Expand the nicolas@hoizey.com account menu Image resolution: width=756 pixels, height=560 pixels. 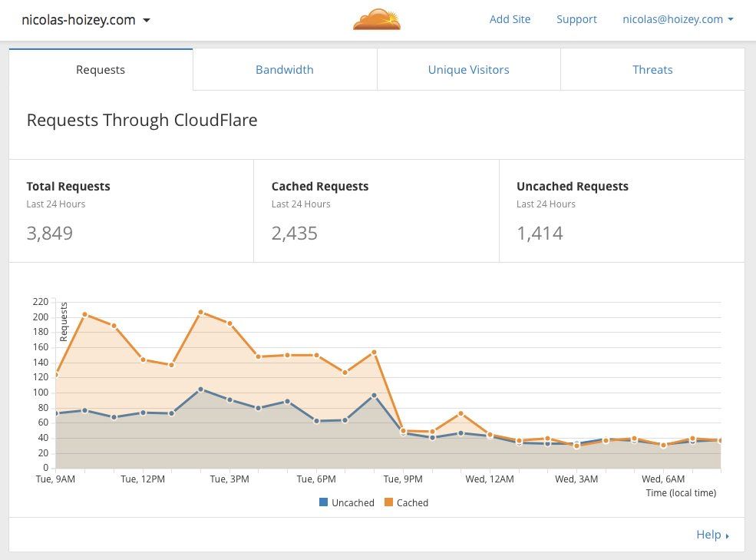[678, 19]
